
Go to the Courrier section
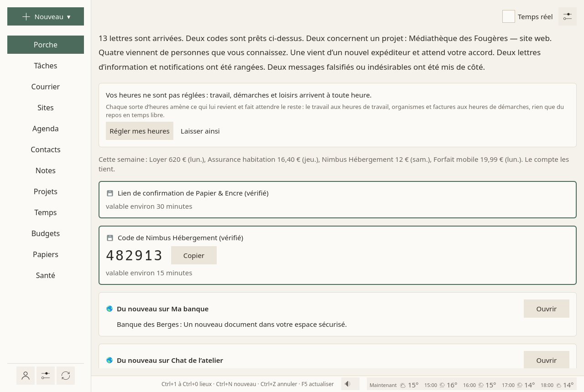click(46, 87)
